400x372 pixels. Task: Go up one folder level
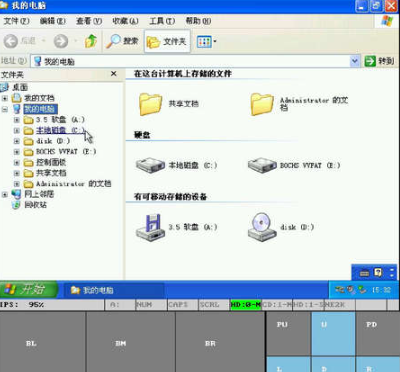(91, 41)
